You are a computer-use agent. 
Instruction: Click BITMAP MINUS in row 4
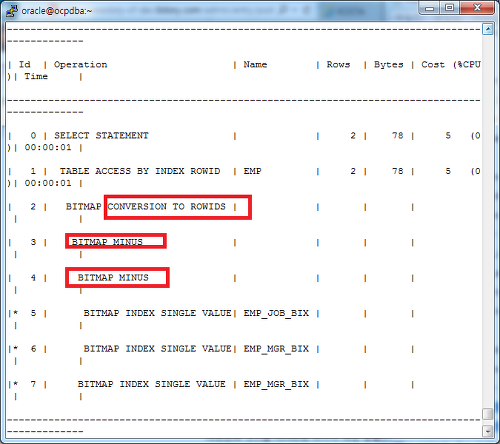[x=113, y=278]
